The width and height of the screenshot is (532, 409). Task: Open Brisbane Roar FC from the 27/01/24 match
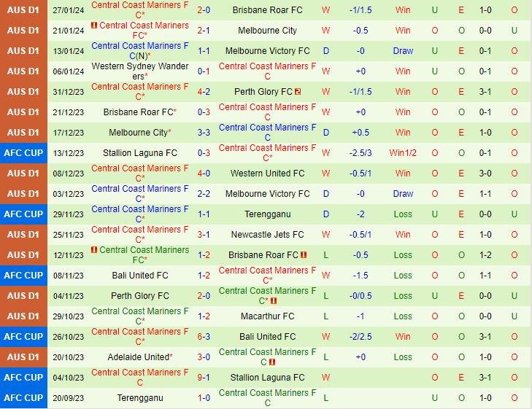[267, 10]
